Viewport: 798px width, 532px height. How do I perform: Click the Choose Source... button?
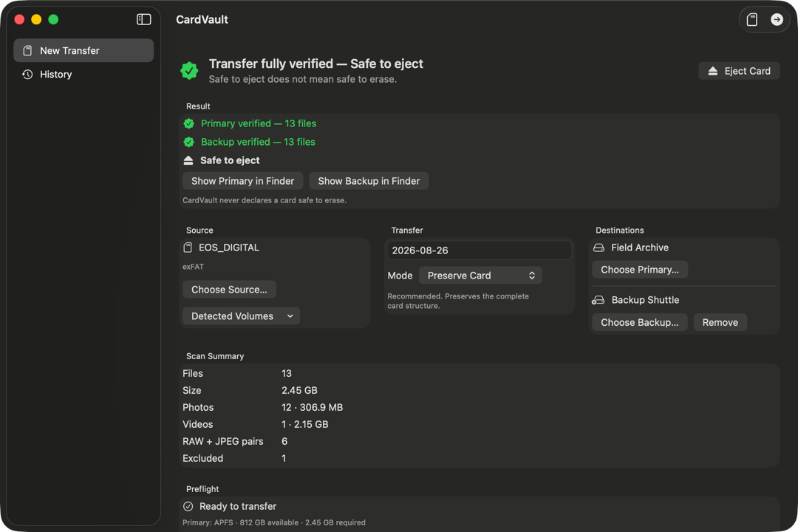pyautogui.click(x=229, y=290)
